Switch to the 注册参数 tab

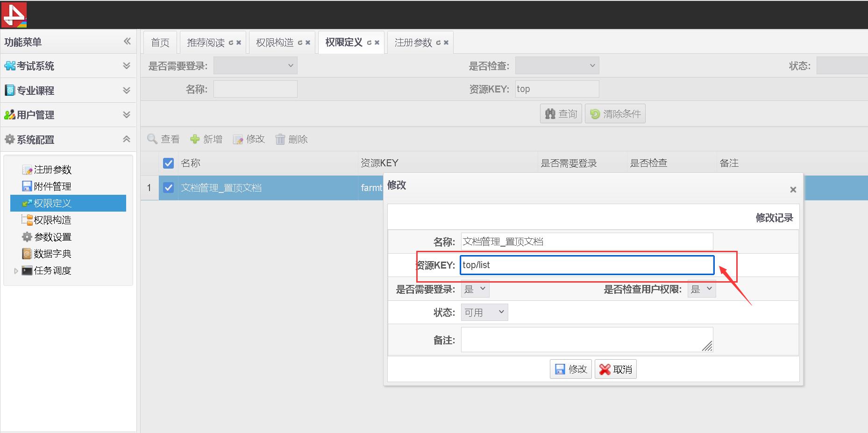pos(413,43)
